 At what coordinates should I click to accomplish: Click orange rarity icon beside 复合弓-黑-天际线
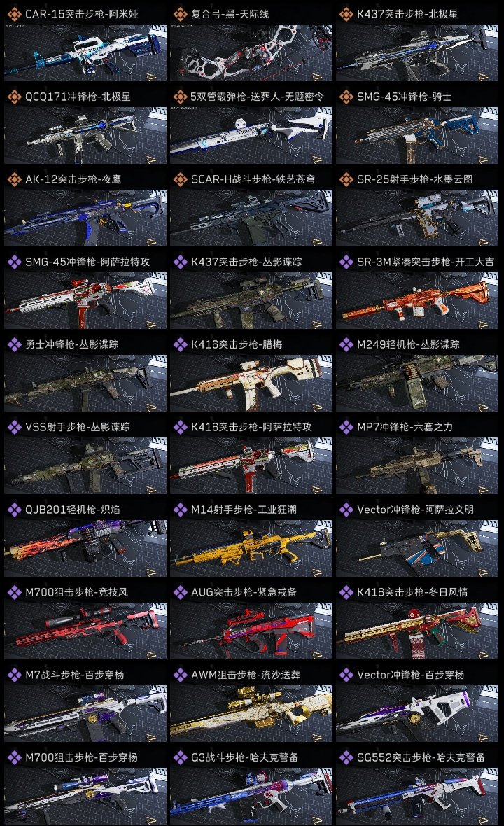180,14
